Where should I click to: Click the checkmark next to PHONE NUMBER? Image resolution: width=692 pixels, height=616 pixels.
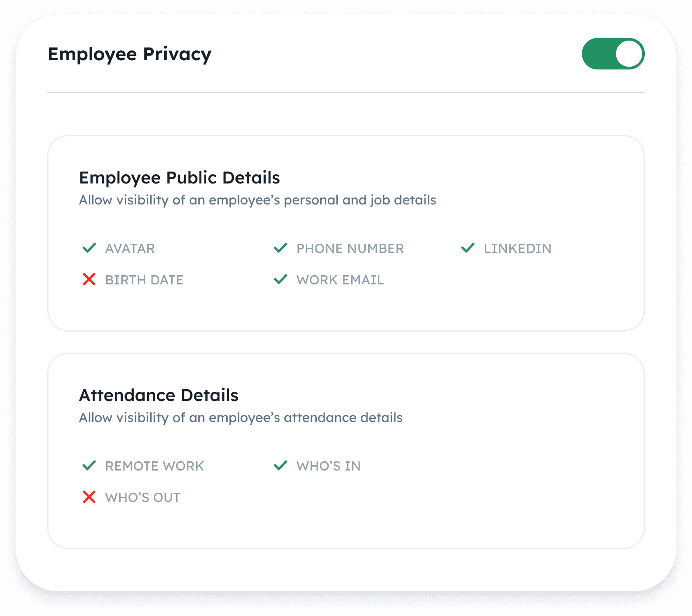(280, 248)
